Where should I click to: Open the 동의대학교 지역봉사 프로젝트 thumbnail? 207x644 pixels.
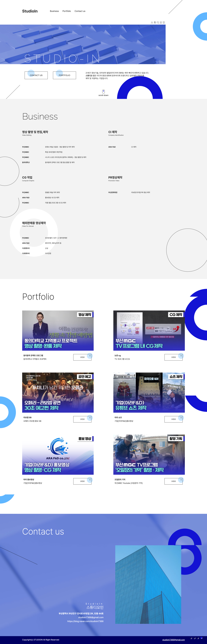coord(58,330)
